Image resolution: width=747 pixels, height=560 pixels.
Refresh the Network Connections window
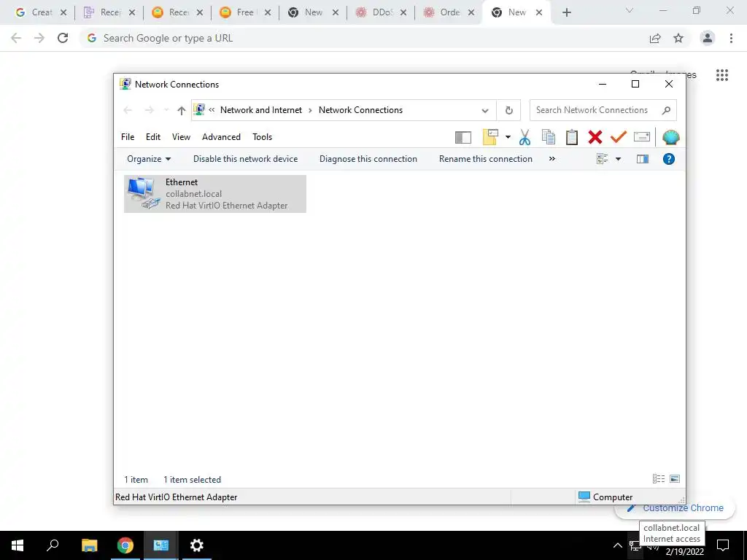(x=508, y=111)
